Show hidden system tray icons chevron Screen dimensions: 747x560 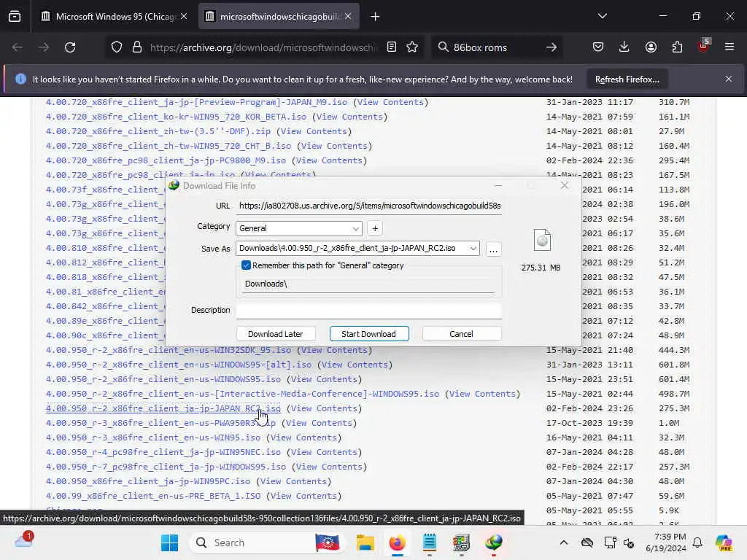[x=564, y=542]
